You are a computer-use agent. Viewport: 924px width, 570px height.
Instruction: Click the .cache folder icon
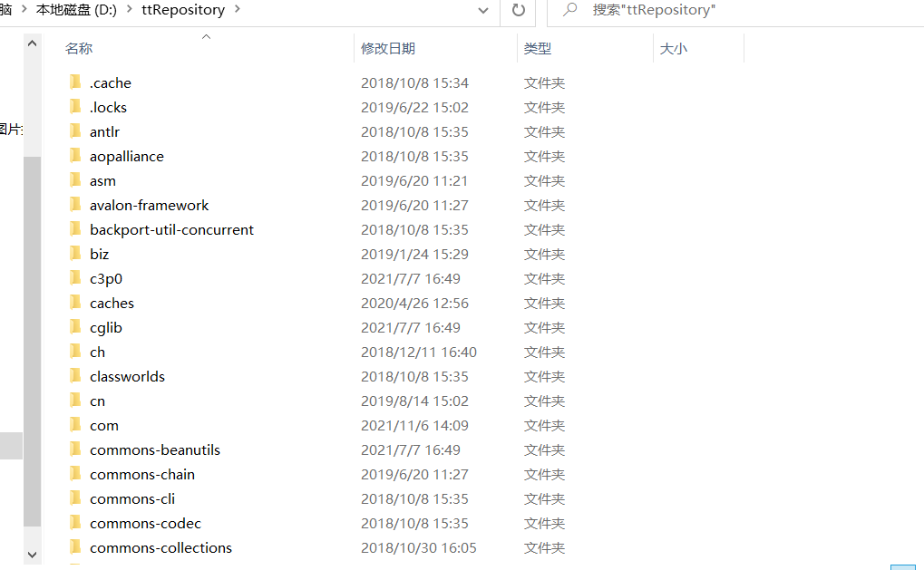point(75,82)
